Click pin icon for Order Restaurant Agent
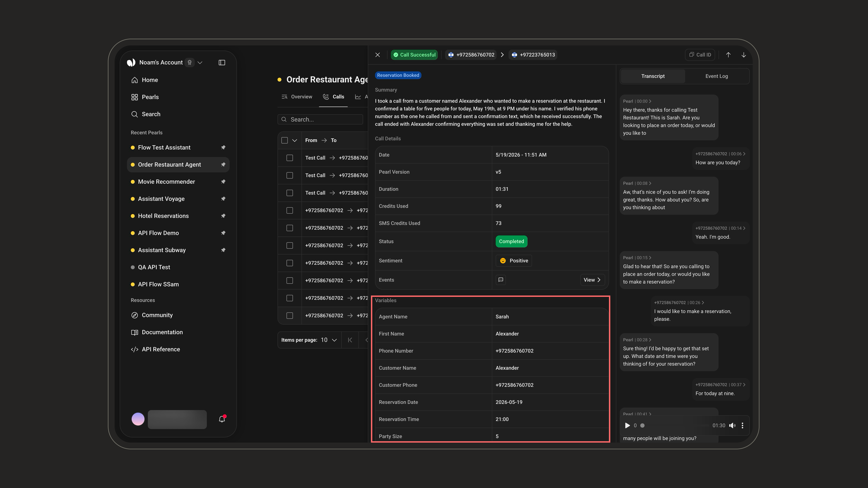 pyautogui.click(x=223, y=165)
